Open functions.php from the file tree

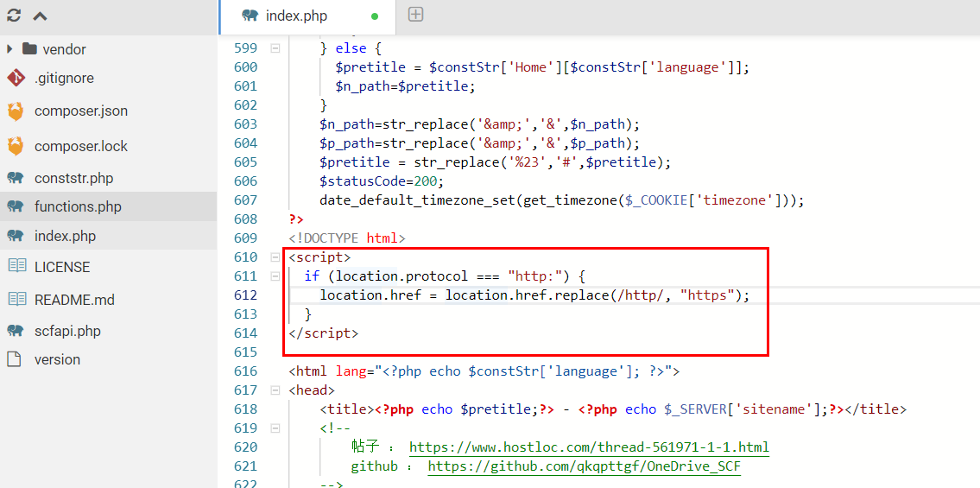coord(78,206)
